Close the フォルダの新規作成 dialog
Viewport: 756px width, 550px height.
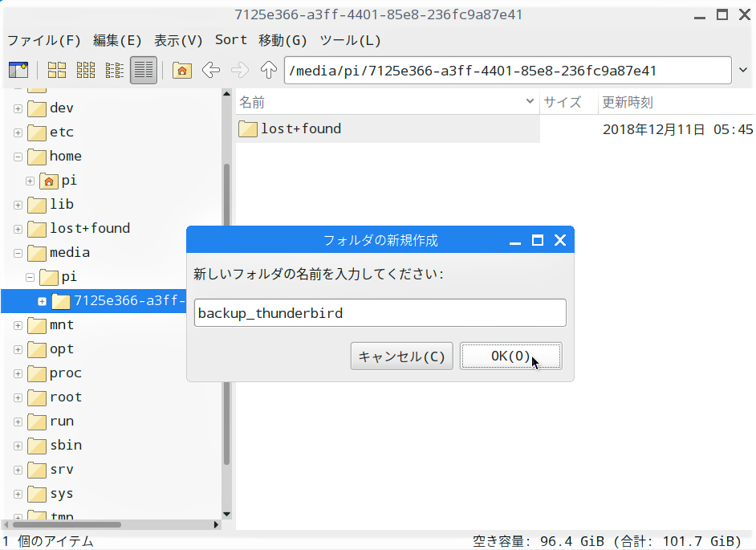click(x=559, y=240)
